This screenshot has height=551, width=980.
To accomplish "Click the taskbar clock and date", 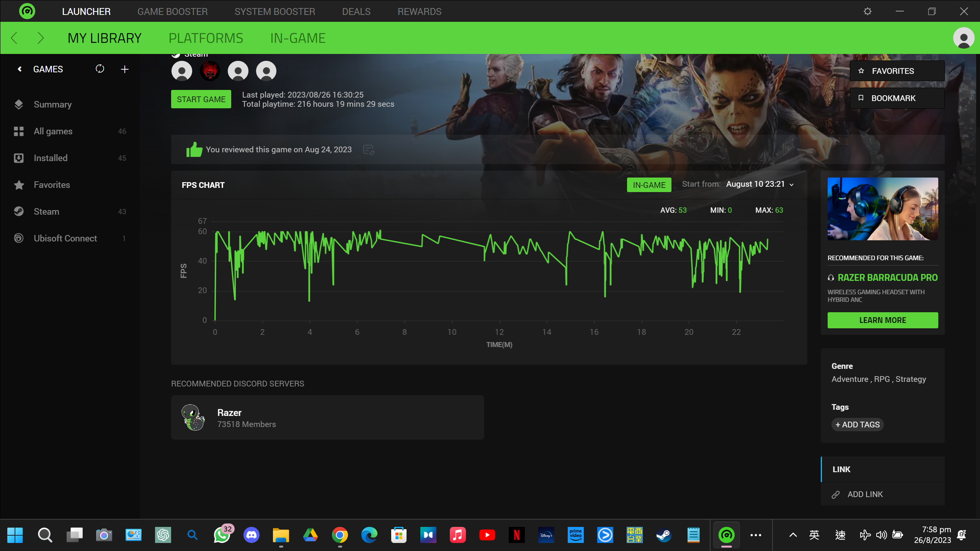I will [x=933, y=535].
